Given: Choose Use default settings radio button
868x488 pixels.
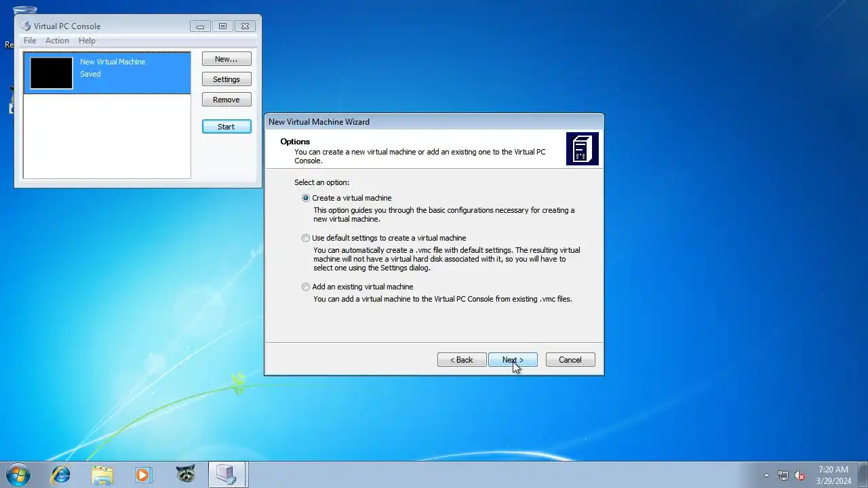Looking at the screenshot, I should 306,238.
